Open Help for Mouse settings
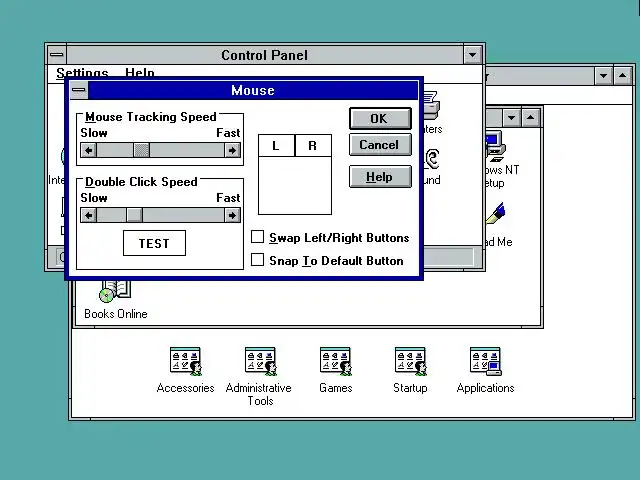This screenshot has height=480, width=640. pos(380,177)
